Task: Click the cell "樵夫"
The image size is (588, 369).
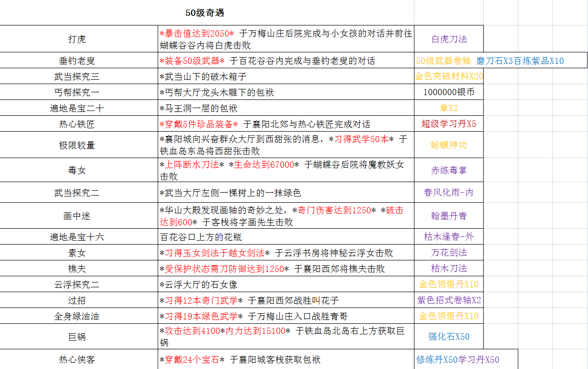Action: point(77,269)
